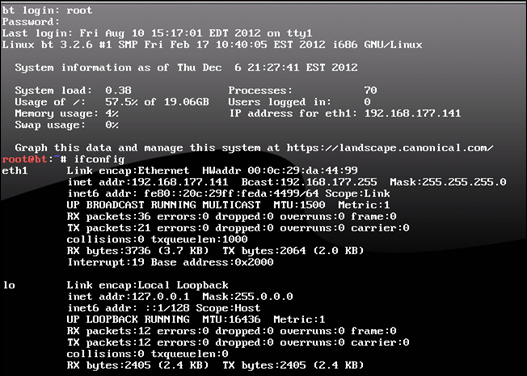Click the MTU:16436 loopback value
The height and width of the screenshot is (376, 527).
pyautogui.click(x=231, y=320)
